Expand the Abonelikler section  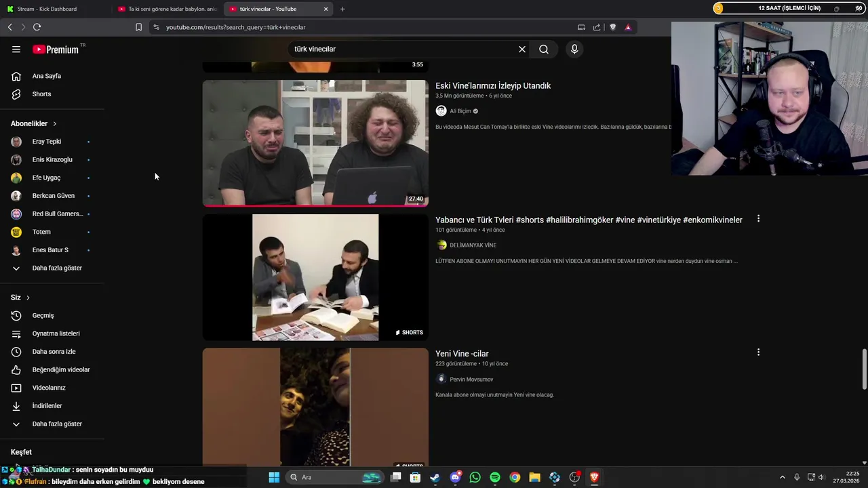point(34,123)
